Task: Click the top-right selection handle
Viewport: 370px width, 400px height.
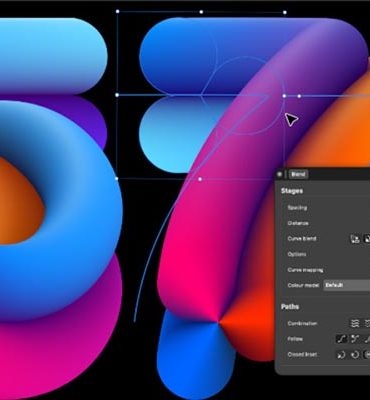Action: [x=285, y=12]
